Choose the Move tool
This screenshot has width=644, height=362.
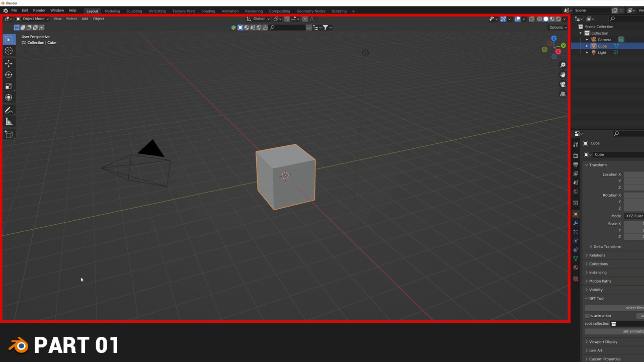(x=9, y=63)
